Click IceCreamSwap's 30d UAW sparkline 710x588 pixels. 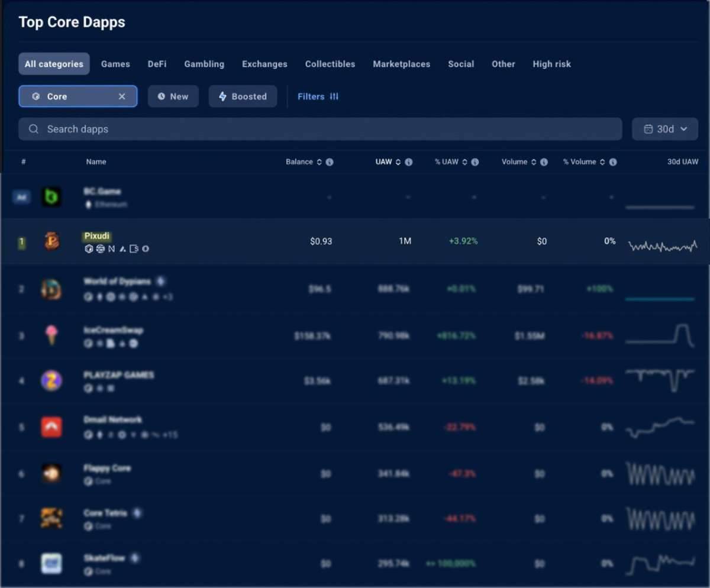coord(660,335)
